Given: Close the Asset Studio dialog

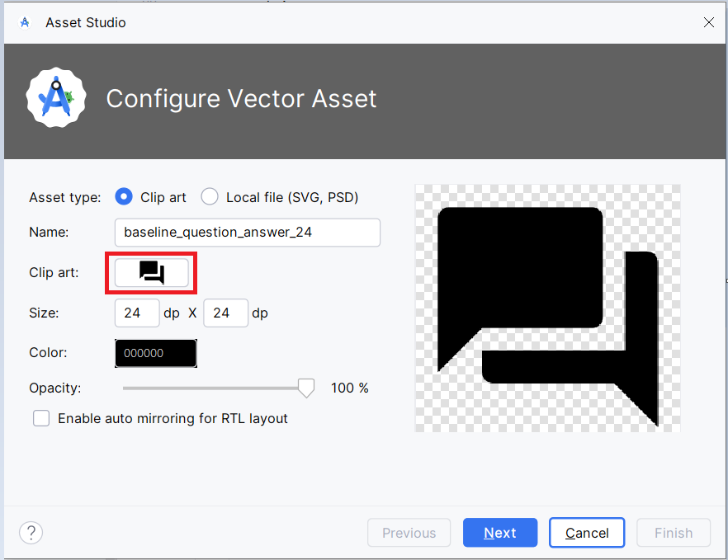Looking at the screenshot, I should click(x=708, y=22).
